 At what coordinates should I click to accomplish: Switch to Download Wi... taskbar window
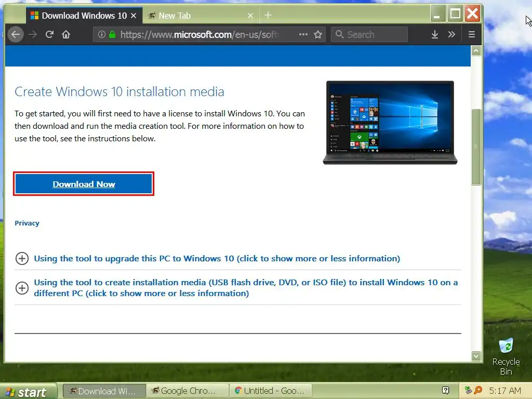(x=104, y=391)
